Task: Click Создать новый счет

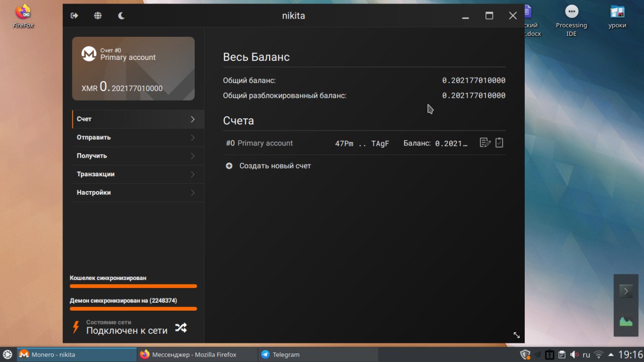Action: (275, 166)
